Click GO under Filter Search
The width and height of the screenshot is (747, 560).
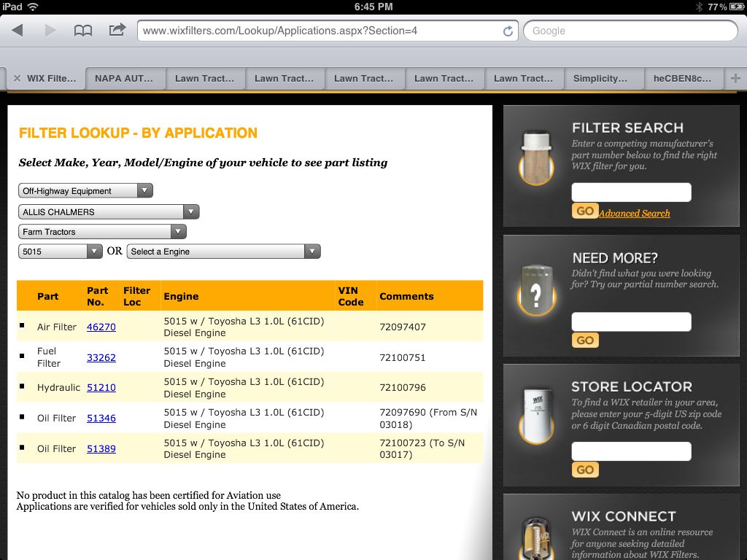point(585,211)
